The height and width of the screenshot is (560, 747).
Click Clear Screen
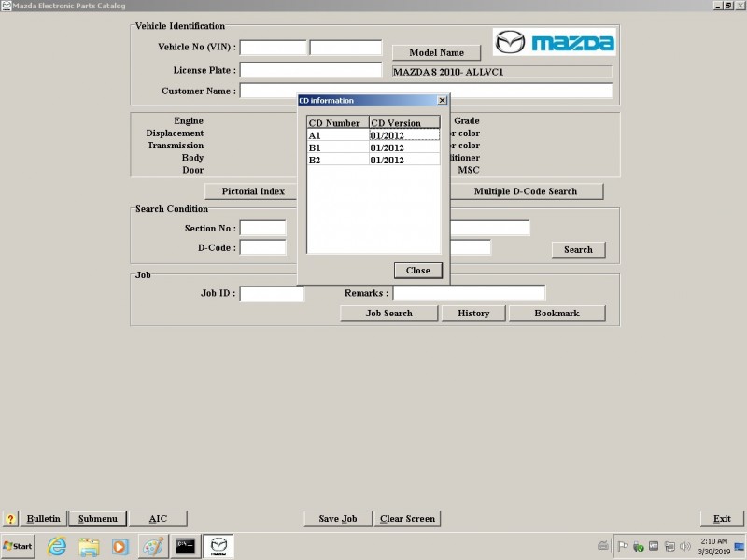(x=407, y=519)
